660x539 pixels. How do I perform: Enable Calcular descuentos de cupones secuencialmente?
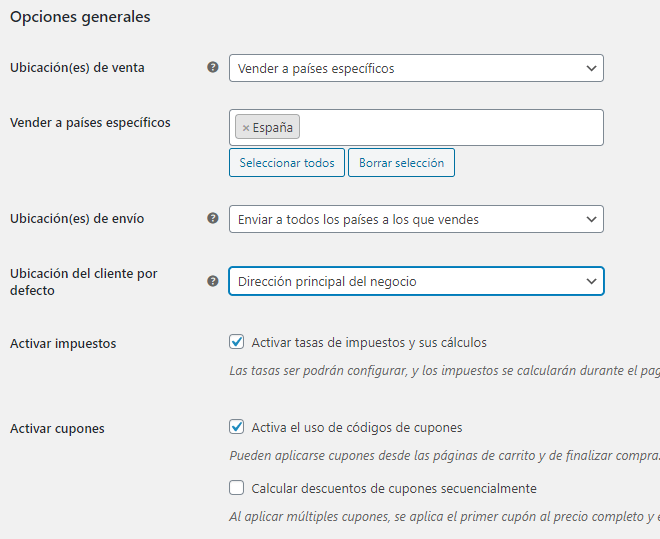pos(237,488)
